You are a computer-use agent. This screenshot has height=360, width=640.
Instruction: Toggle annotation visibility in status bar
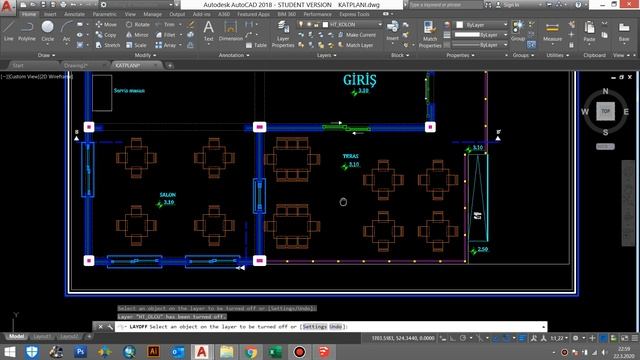click(x=534, y=338)
